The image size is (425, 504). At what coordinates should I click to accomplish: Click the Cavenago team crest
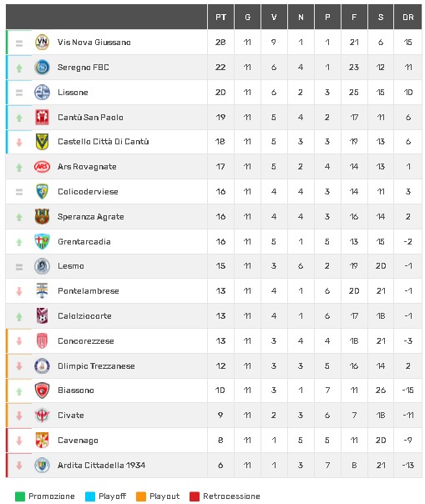[42, 441]
